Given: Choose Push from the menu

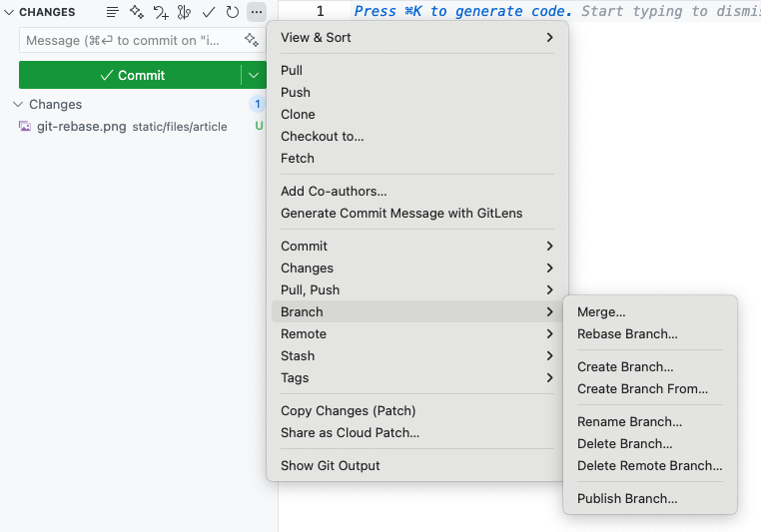Looking at the screenshot, I should pyautogui.click(x=417, y=92).
